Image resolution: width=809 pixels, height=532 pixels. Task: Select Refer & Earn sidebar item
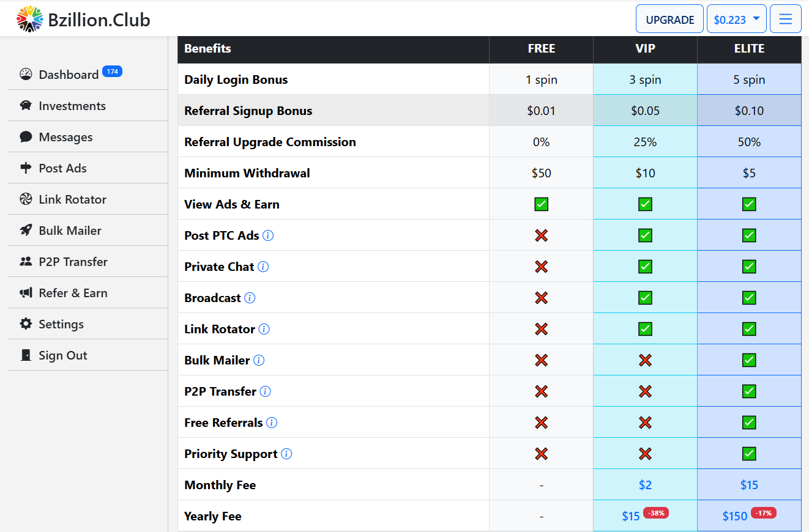pyautogui.click(x=73, y=293)
